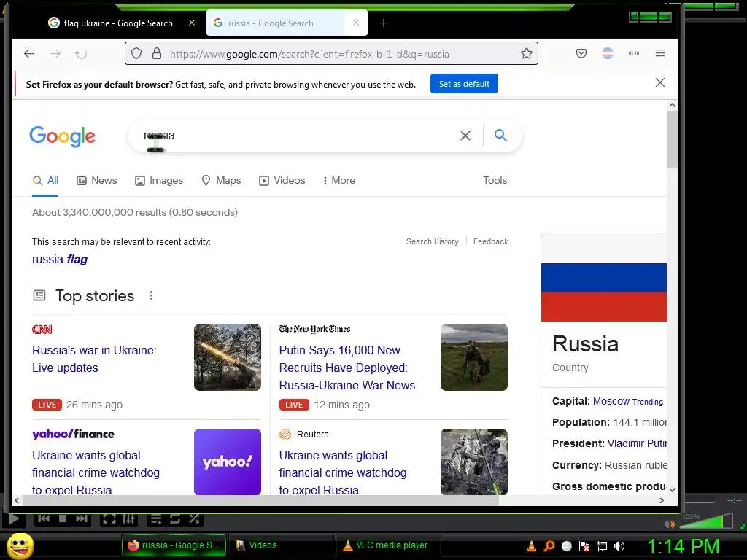This screenshot has height=560, width=747.
Task: Open the Videos search tab
Action: (282, 181)
